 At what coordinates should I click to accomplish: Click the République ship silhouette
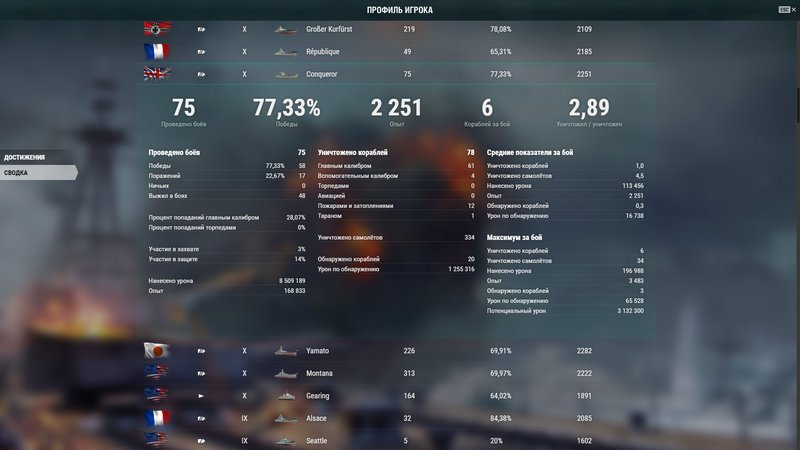[286, 52]
